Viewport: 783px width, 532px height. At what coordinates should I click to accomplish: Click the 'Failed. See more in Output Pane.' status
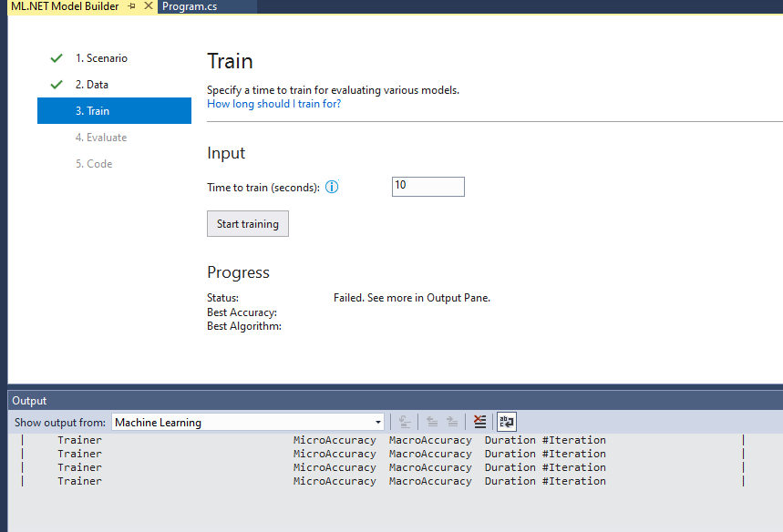coord(412,298)
